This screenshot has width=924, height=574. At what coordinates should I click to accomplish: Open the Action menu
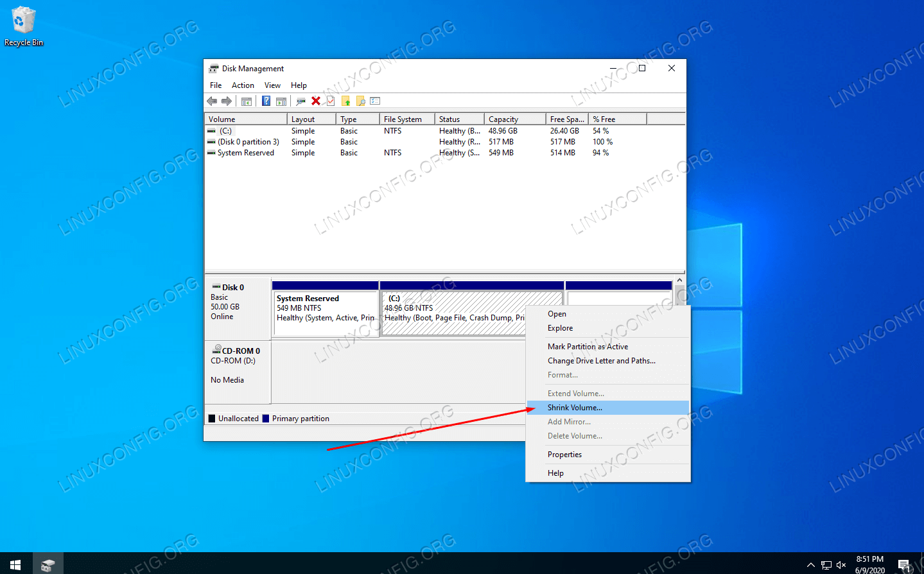point(243,85)
